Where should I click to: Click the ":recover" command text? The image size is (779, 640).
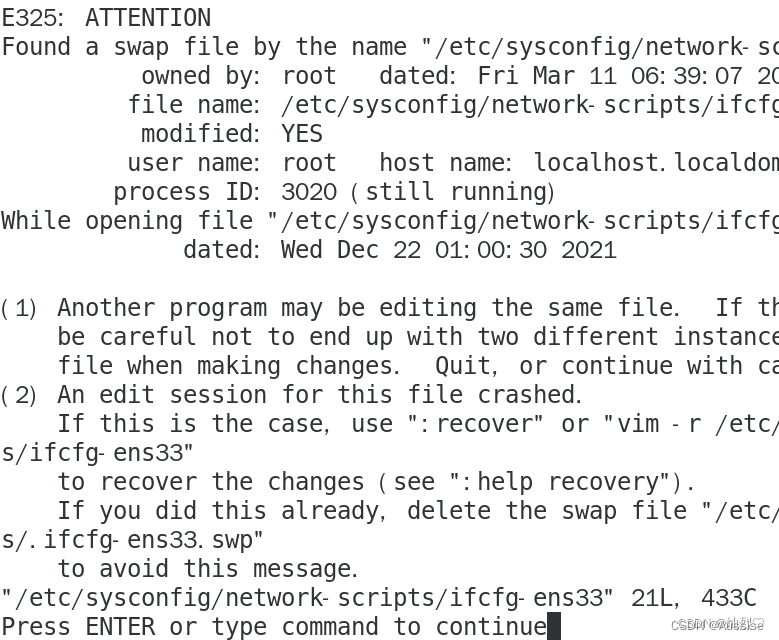pos(476,424)
